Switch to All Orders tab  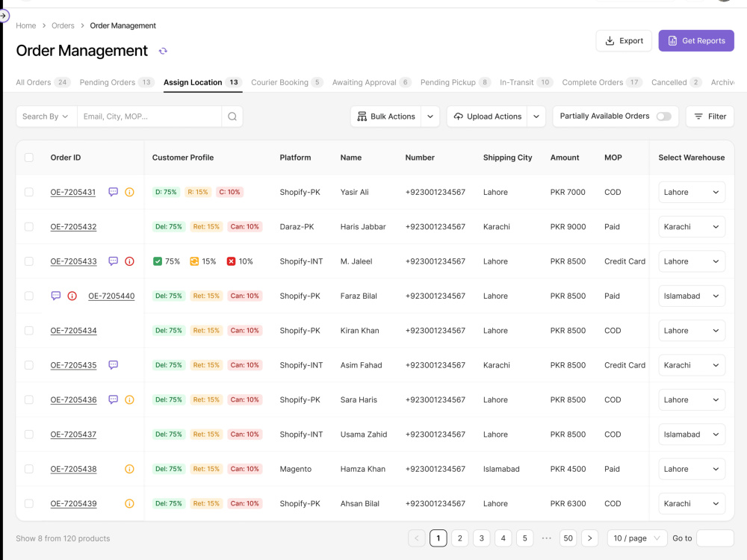pos(43,82)
